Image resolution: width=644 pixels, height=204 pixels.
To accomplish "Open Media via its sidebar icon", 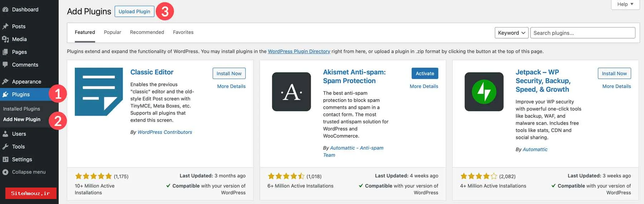I will click(5, 39).
